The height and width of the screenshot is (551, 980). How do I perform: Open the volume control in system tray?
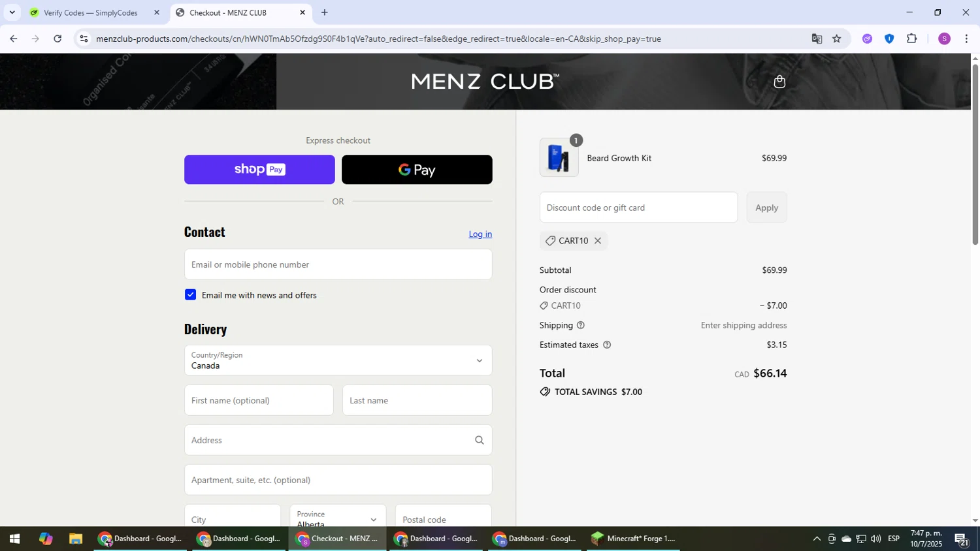pos(875,539)
